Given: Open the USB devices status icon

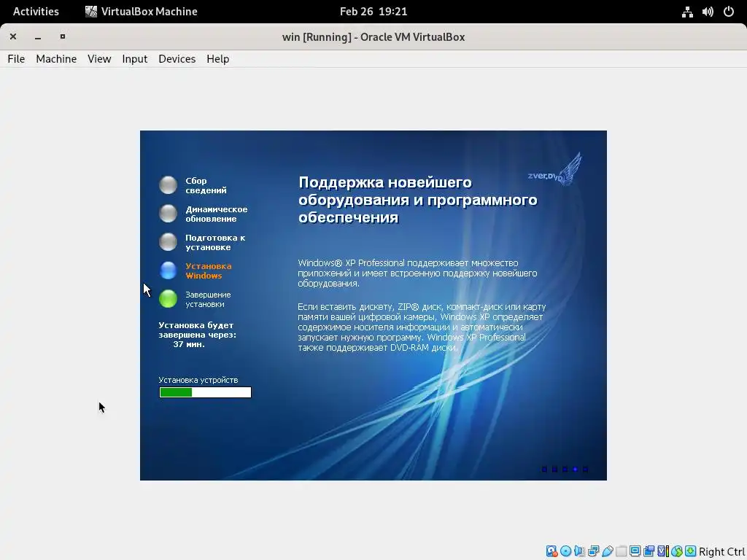Looking at the screenshot, I should (x=607, y=551).
